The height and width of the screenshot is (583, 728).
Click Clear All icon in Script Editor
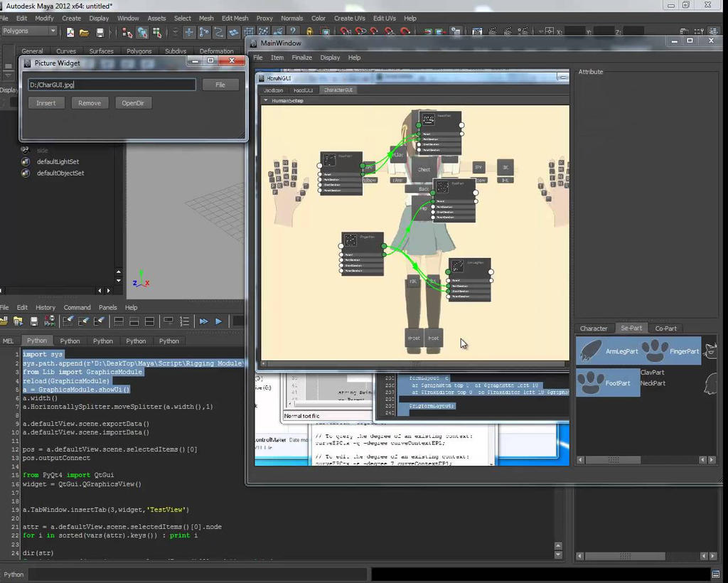click(99, 321)
